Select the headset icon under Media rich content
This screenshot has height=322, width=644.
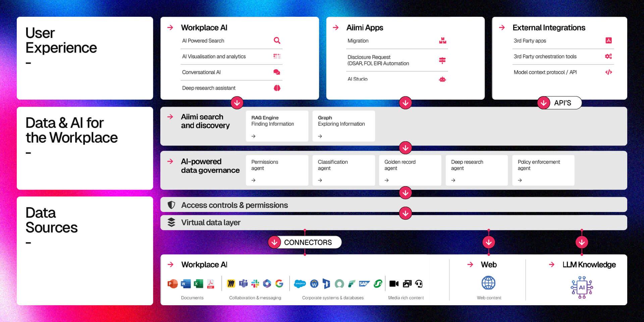[x=419, y=284]
